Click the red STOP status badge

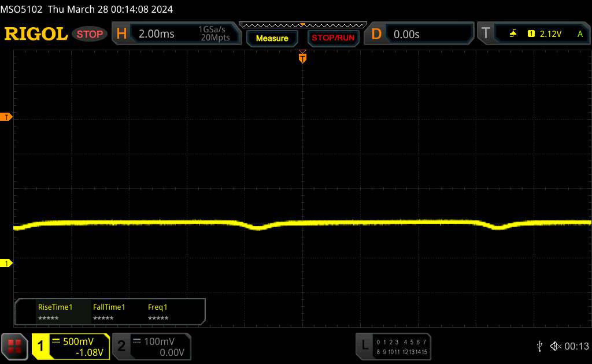click(90, 34)
